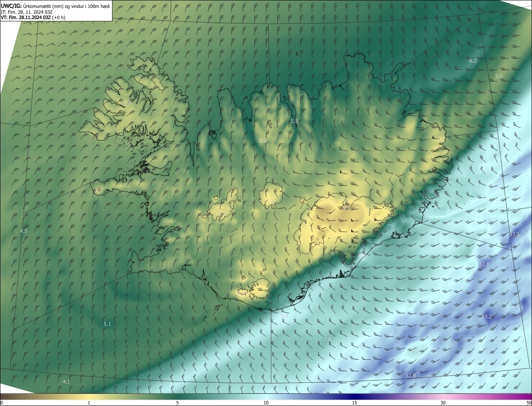Click the 5.1 value label on the map
This screenshot has height=406, width=532.
[107, 324]
